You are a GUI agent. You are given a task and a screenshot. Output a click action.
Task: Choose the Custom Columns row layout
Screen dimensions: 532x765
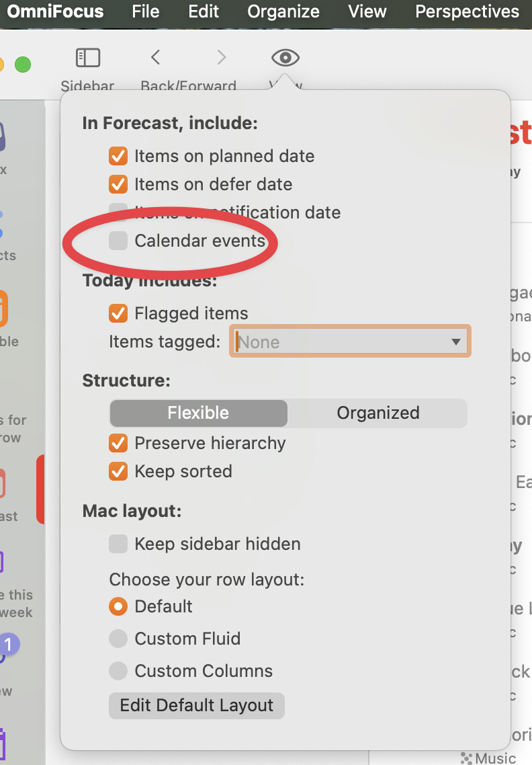click(x=118, y=671)
